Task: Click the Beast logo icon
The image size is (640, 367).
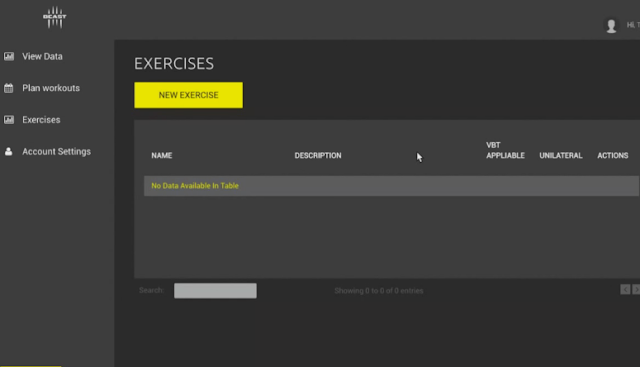Action: [x=55, y=17]
